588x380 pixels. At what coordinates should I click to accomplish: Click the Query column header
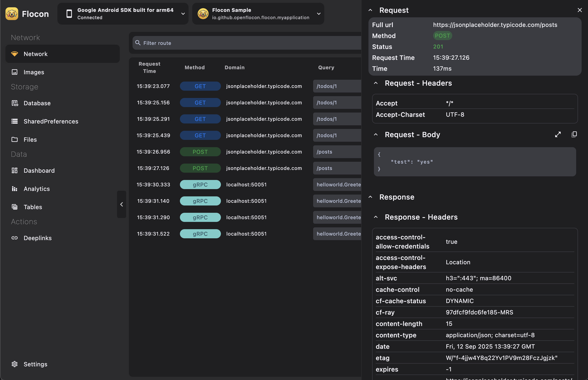click(x=326, y=67)
